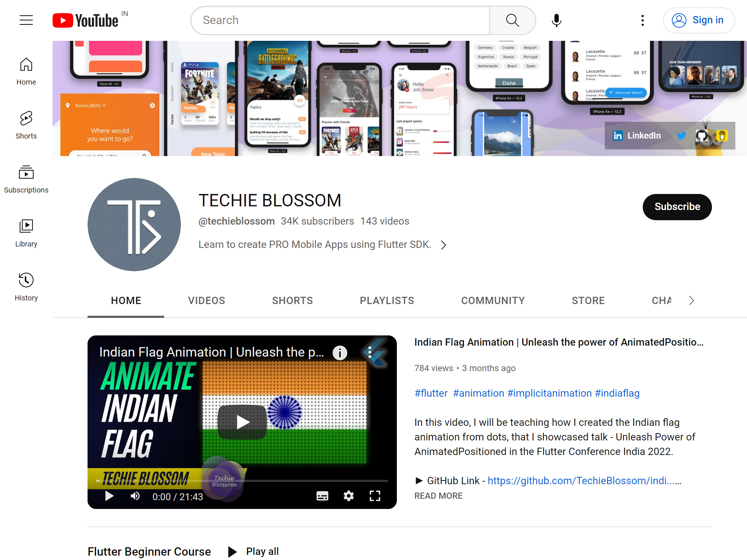Click the video info icon
Viewport: 747px width, 560px height.
click(340, 353)
